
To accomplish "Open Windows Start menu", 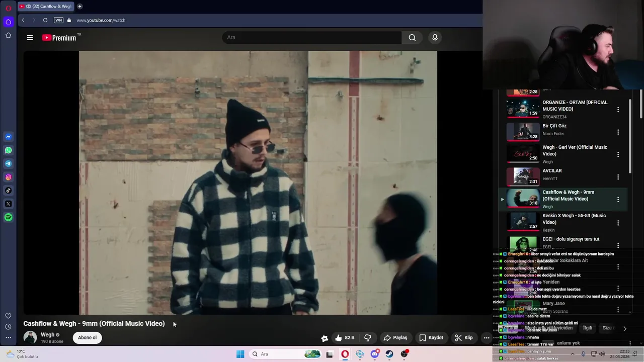I will point(240,354).
